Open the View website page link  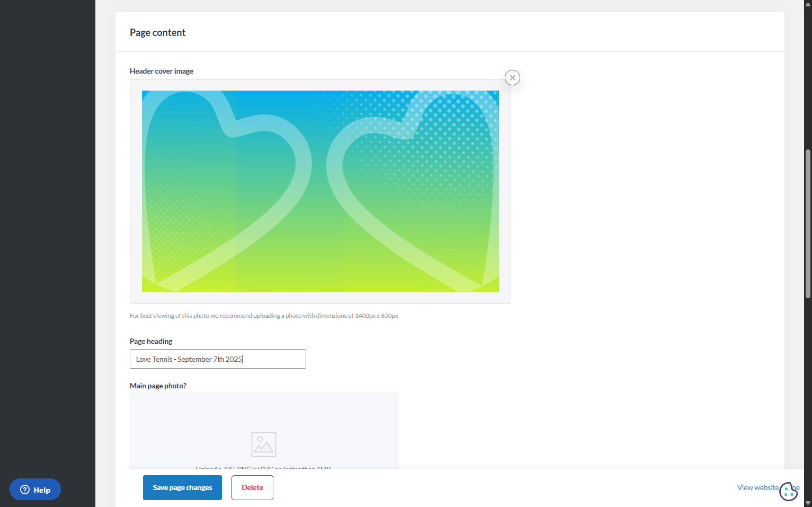tap(758, 487)
